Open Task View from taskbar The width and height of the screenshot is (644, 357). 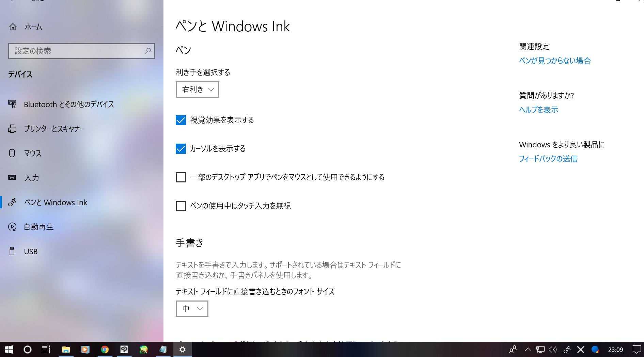[x=46, y=350]
